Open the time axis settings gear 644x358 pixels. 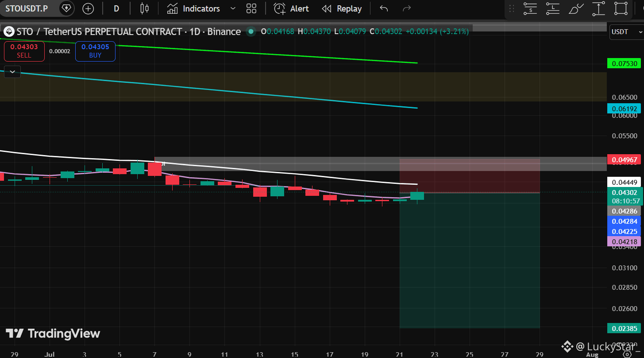627,354
